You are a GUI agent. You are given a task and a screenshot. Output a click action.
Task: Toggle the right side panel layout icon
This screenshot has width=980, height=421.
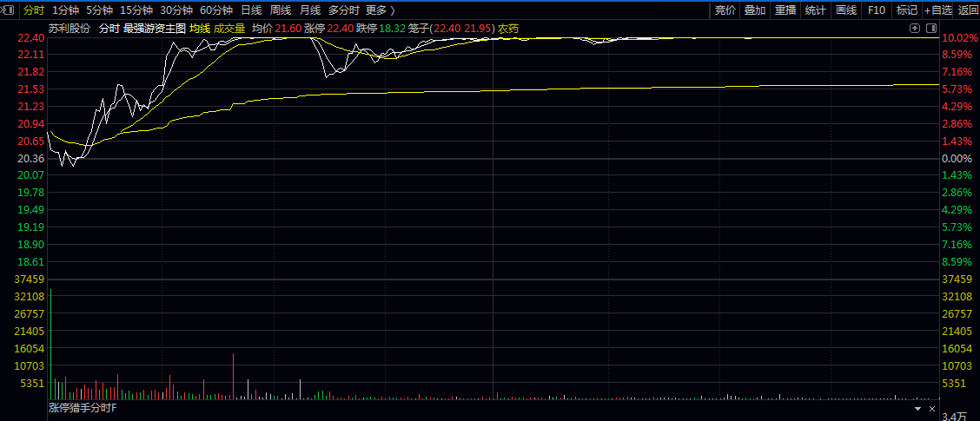click(x=931, y=28)
